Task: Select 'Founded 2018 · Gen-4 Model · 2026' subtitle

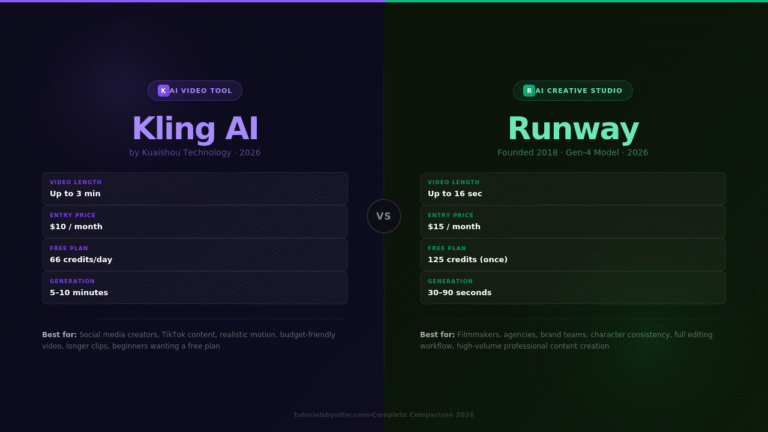Action: 573,152
